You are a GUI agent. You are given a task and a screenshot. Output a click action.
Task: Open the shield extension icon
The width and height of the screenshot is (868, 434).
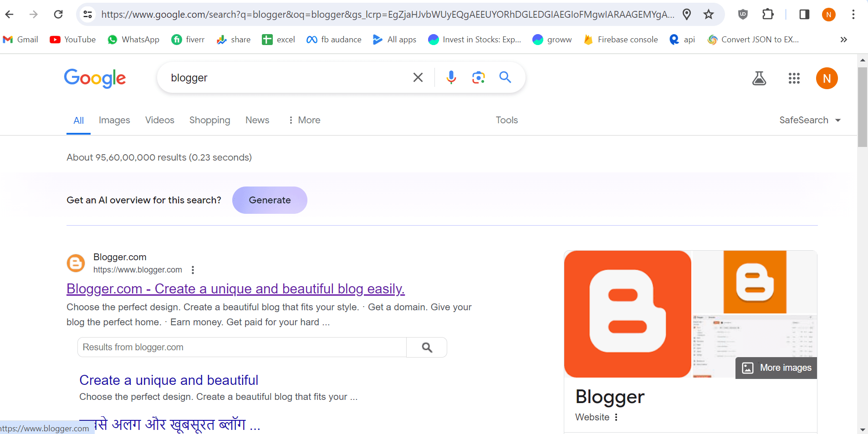[743, 15]
